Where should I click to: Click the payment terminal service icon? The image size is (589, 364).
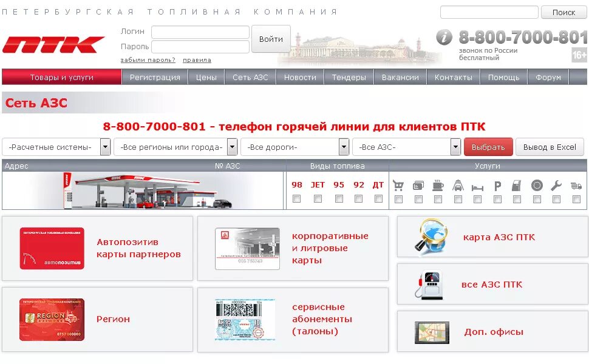pyautogui.click(x=517, y=186)
